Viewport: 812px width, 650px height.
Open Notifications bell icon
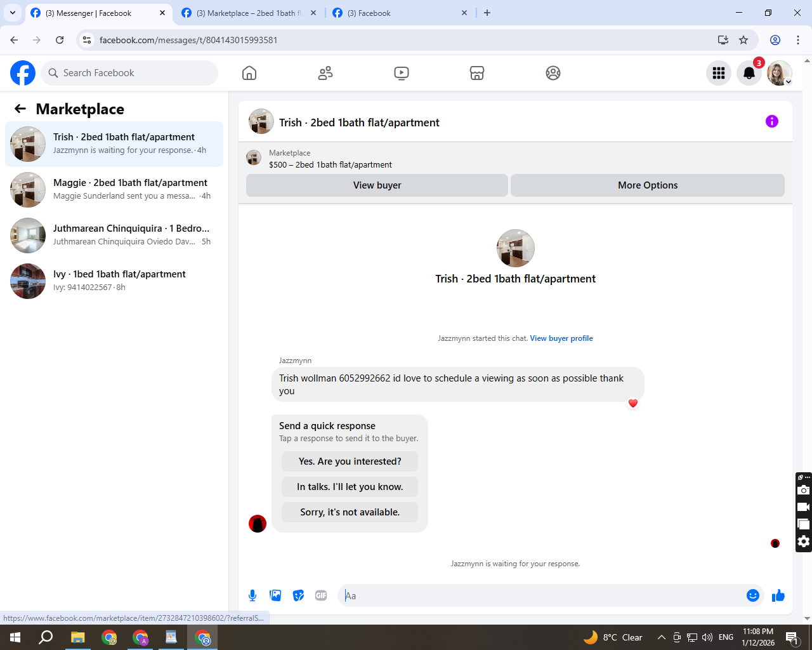coord(749,73)
